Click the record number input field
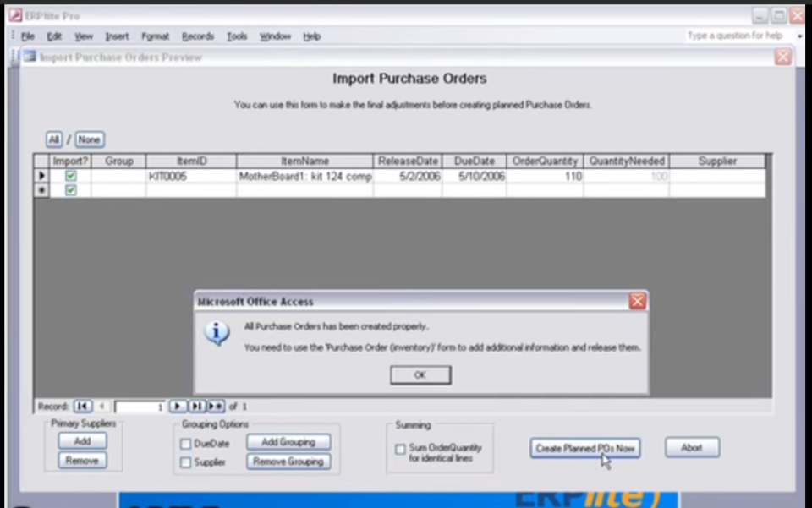 tap(140, 407)
